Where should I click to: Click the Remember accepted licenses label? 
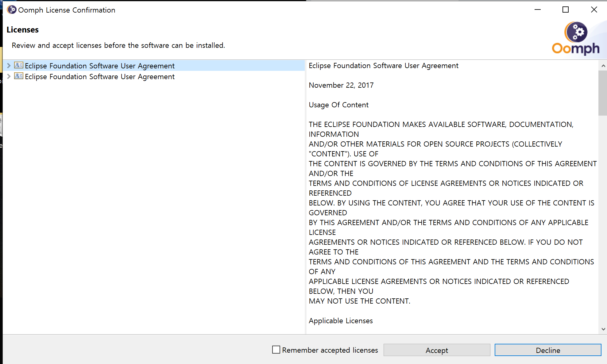(x=330, y=350)
